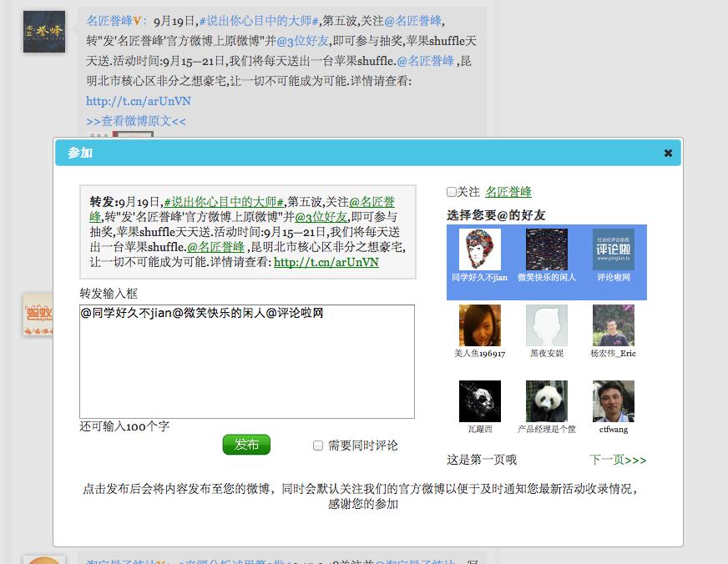Select friend avatar 同学好久不jian

click(x=479, y=249)
